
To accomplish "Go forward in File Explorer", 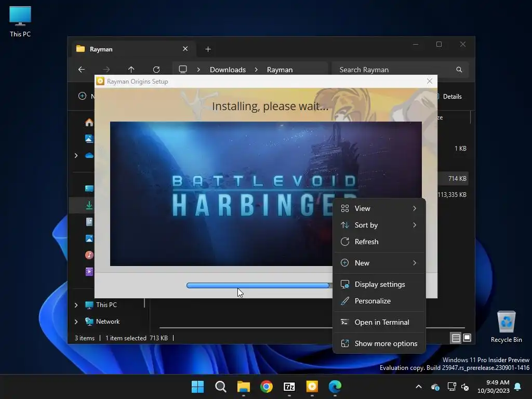I will coord(106,70).
